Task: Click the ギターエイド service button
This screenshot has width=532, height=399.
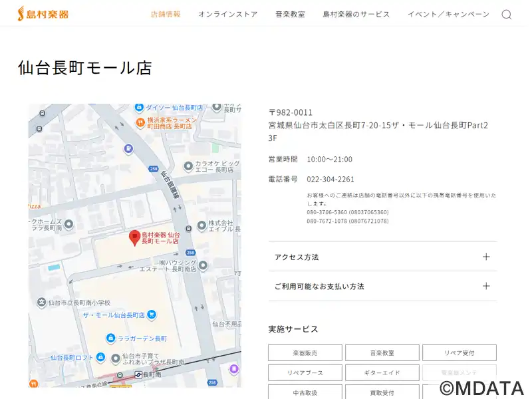Action: coord(382,372)
